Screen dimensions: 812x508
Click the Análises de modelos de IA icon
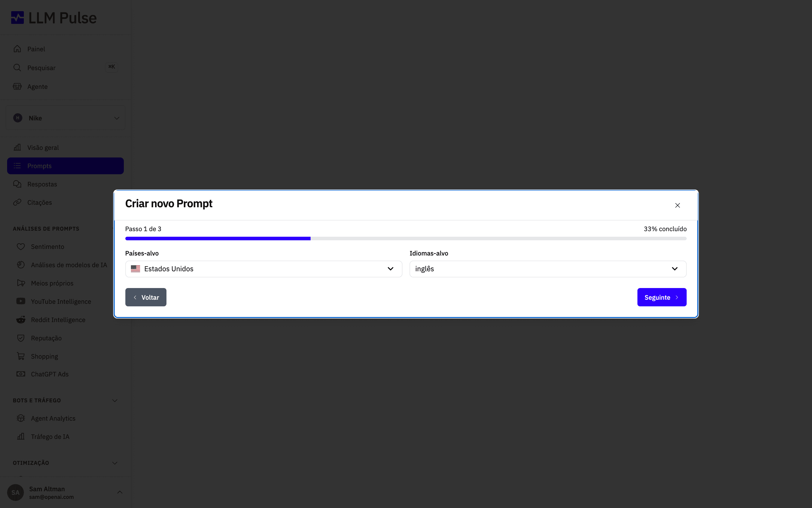21,265
